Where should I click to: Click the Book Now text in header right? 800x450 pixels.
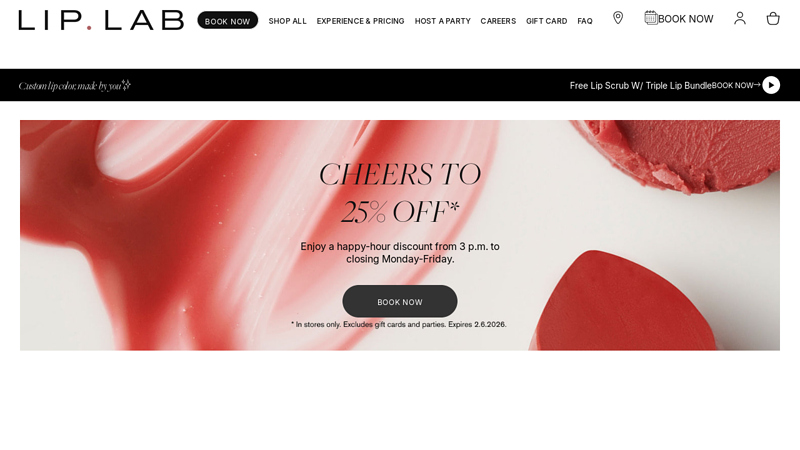[x=685, y=19]
